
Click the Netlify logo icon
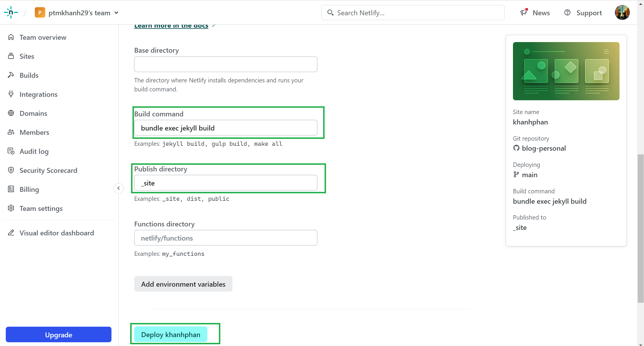click(11, 12)
